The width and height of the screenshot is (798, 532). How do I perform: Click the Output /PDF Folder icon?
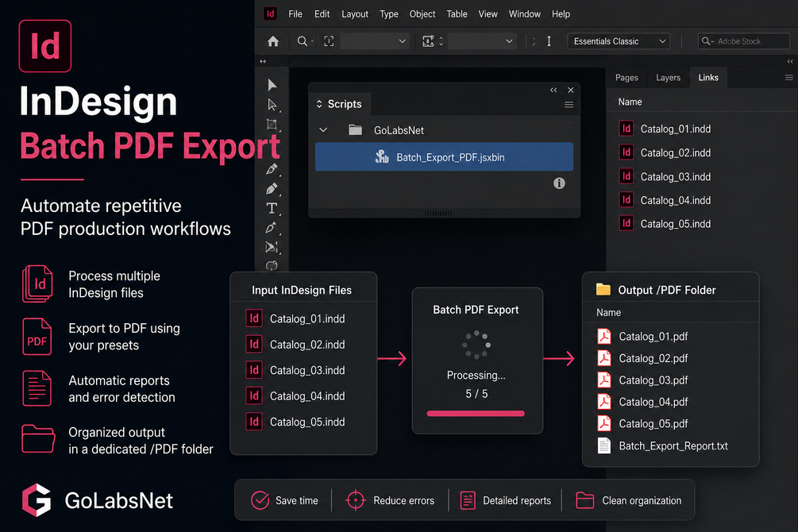pos(603,289)
